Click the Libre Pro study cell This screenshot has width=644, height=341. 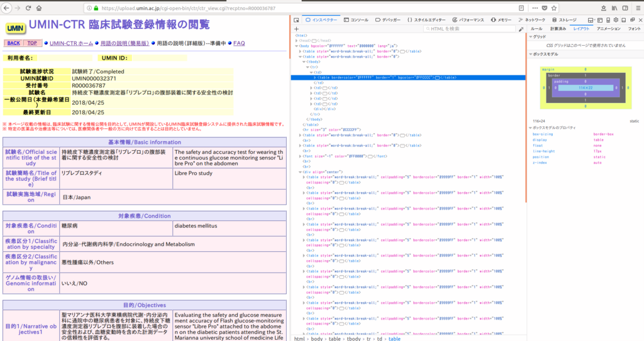tap(230, 178)
